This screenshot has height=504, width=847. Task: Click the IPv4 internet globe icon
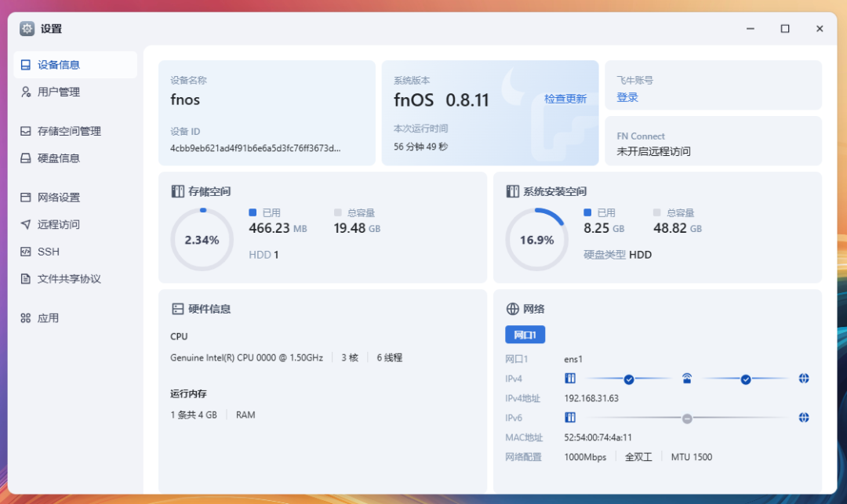coord(804,379)
